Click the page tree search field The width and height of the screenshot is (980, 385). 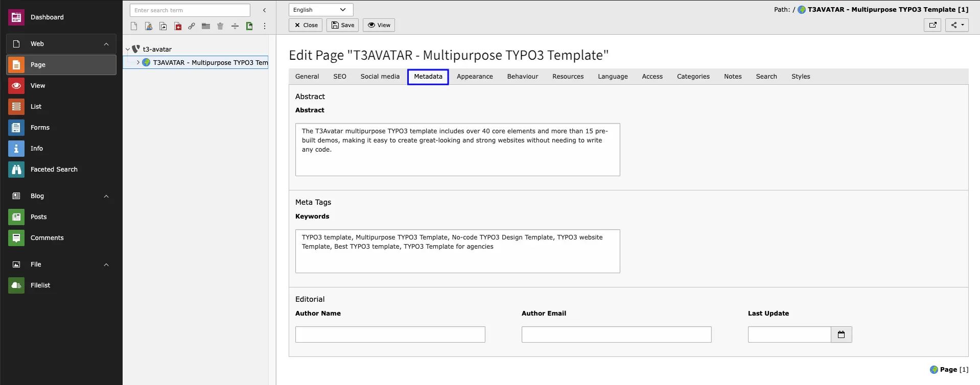click(190, 10)
